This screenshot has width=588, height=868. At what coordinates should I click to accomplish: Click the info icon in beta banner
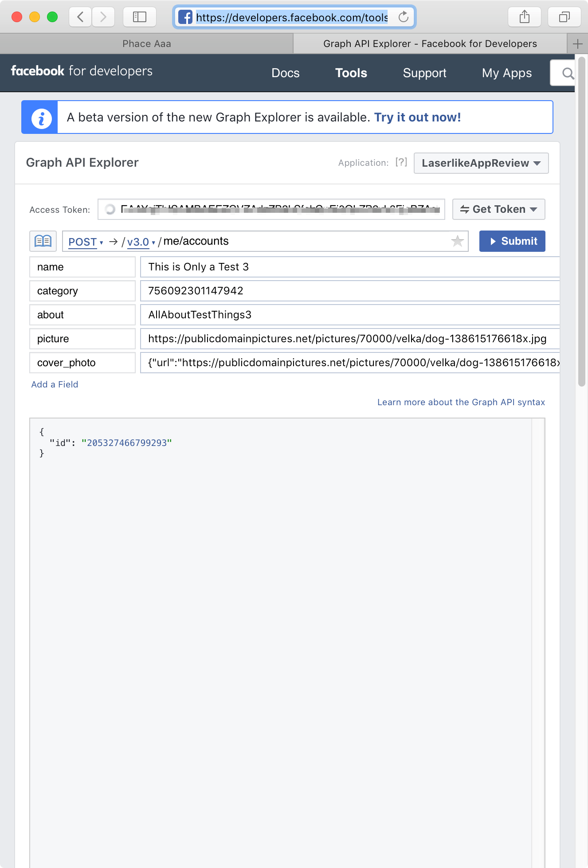click(x=42, y=118)
